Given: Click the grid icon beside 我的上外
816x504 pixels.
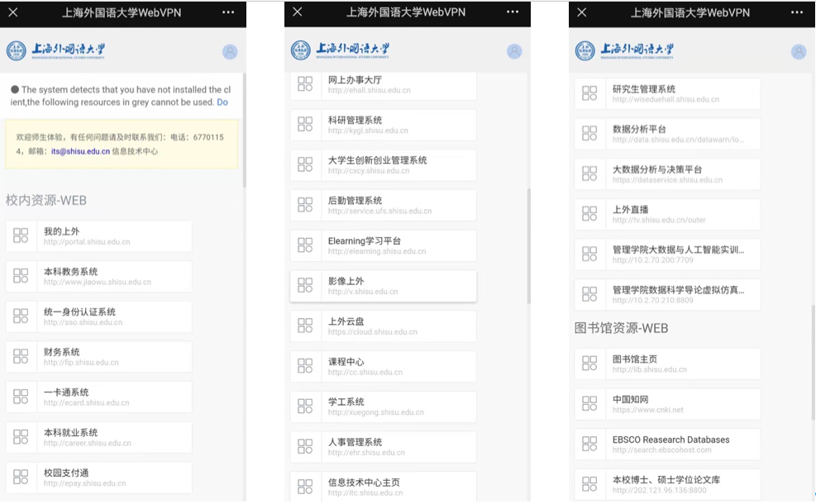Looking at the screenshot, I should (21, 236).
